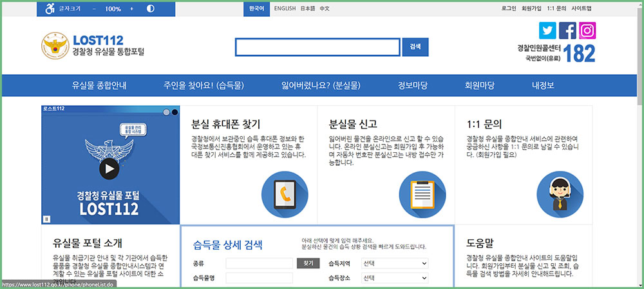Select the second banner slide dot
The image size is (644, 289).
coord(175,112)
